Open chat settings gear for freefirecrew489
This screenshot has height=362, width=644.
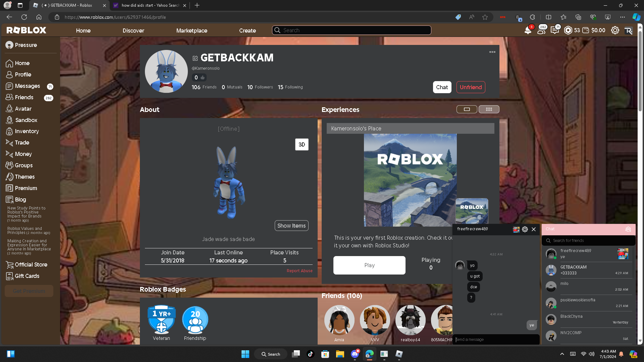click(525, 229)
